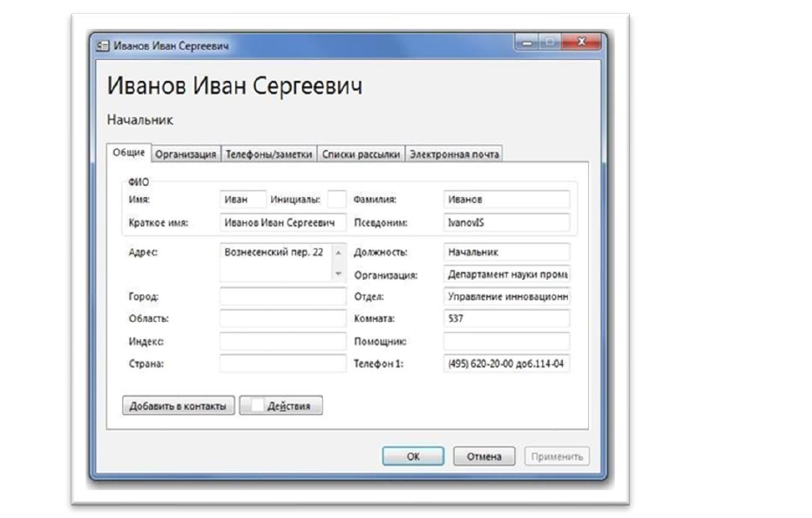Open the Телефоны/заметки tab
The image size is (812, 518).
click(268, 153)
